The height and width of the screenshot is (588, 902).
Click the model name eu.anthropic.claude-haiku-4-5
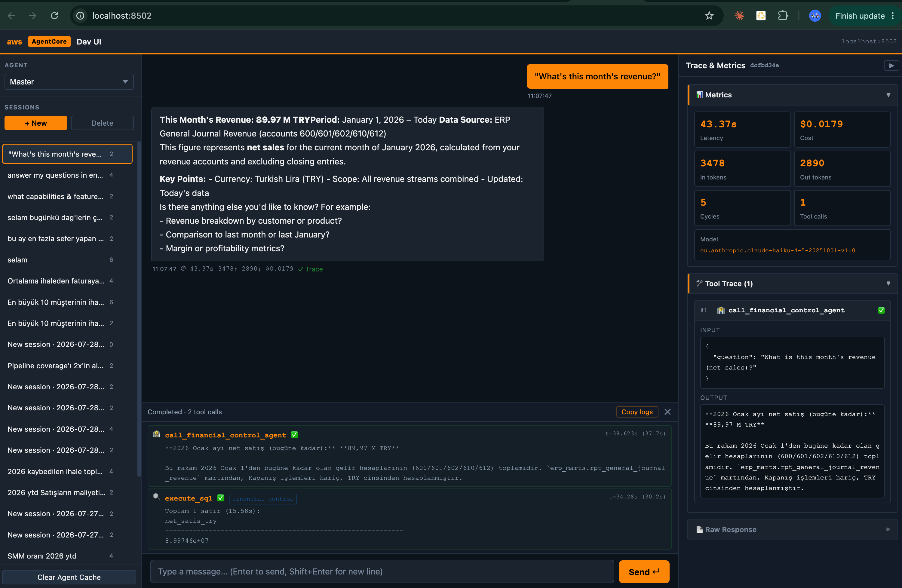point(777,250)
